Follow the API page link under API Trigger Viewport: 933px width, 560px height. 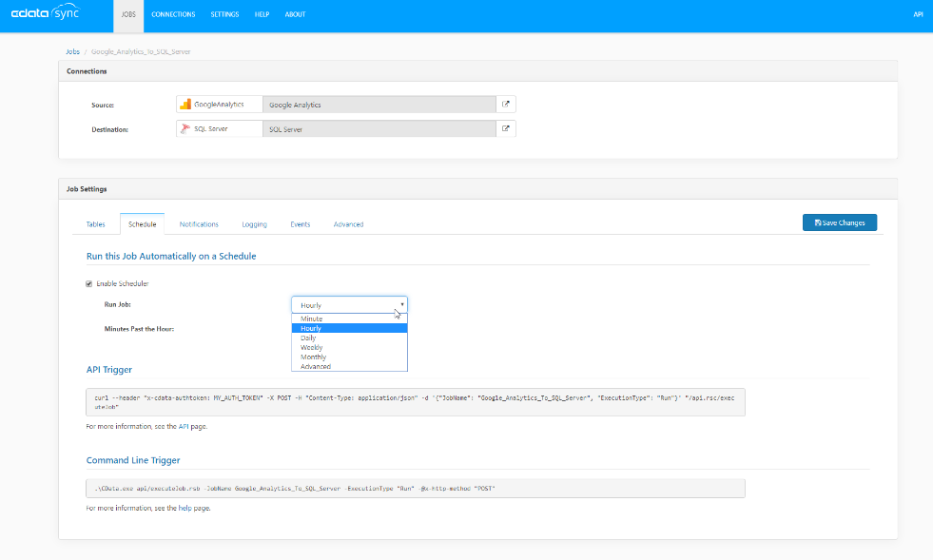click(184, 426)
